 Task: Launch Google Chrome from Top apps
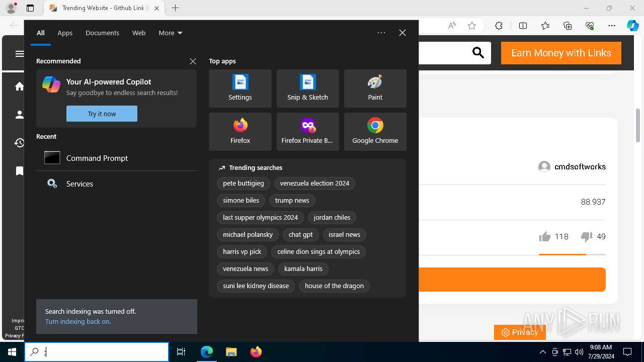point(375,132)
